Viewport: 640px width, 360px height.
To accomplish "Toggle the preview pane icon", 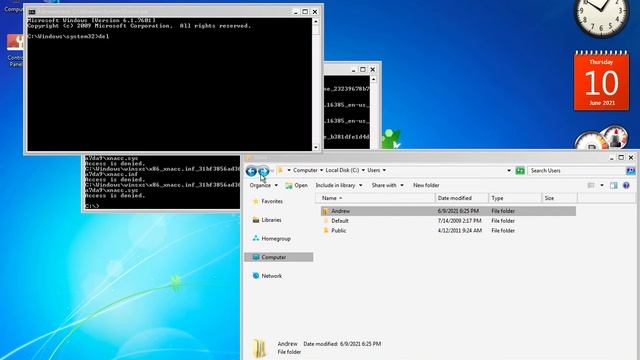I will pos(613,185).
